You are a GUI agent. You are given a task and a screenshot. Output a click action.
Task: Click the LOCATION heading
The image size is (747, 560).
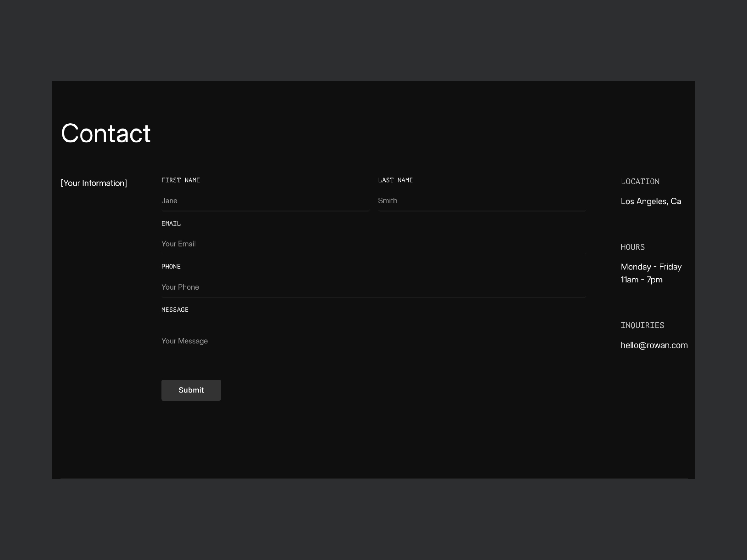[x=640, y=182]
